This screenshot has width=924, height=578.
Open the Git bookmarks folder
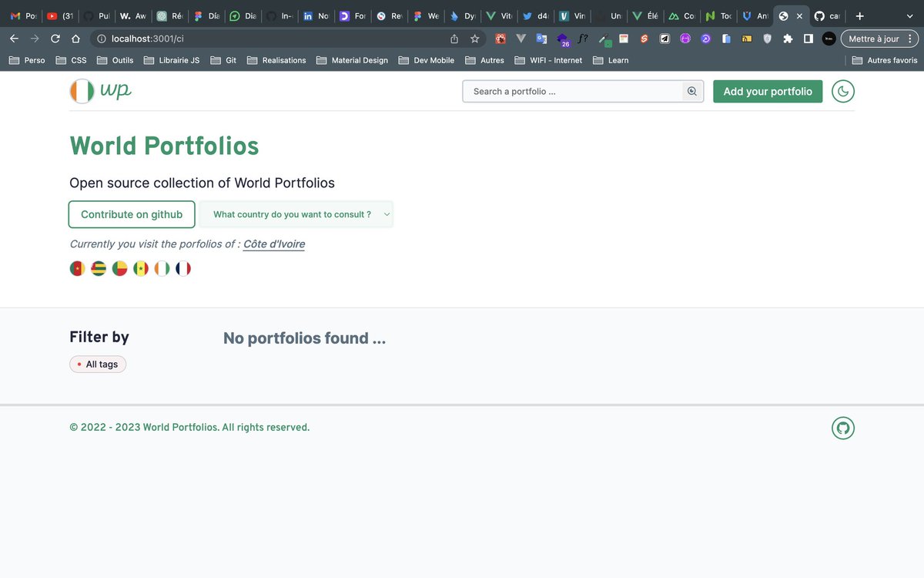[x=223, y=60]
